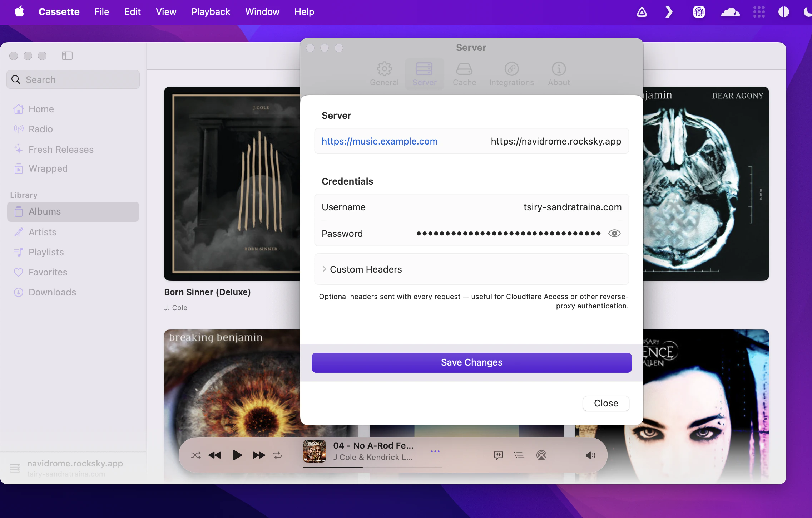Viewport: 812px width, 518px height.
Task: Click the triangle icon in menu bar
Action: coord(642,12)
